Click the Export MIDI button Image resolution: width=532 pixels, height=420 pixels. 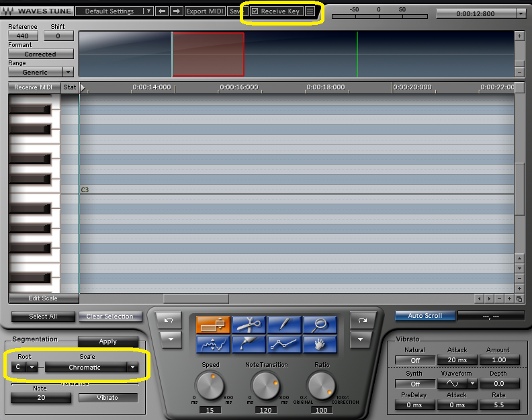click(205, 11)
